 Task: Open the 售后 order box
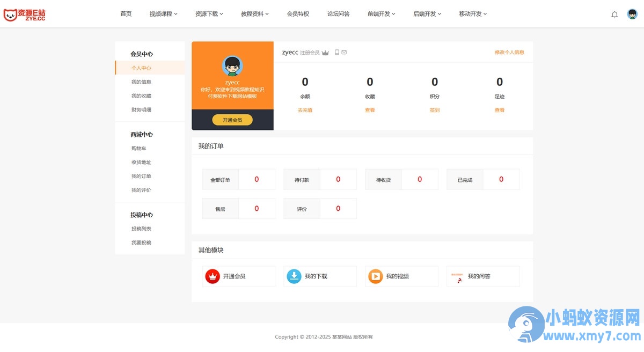click(x=239, y=209)
